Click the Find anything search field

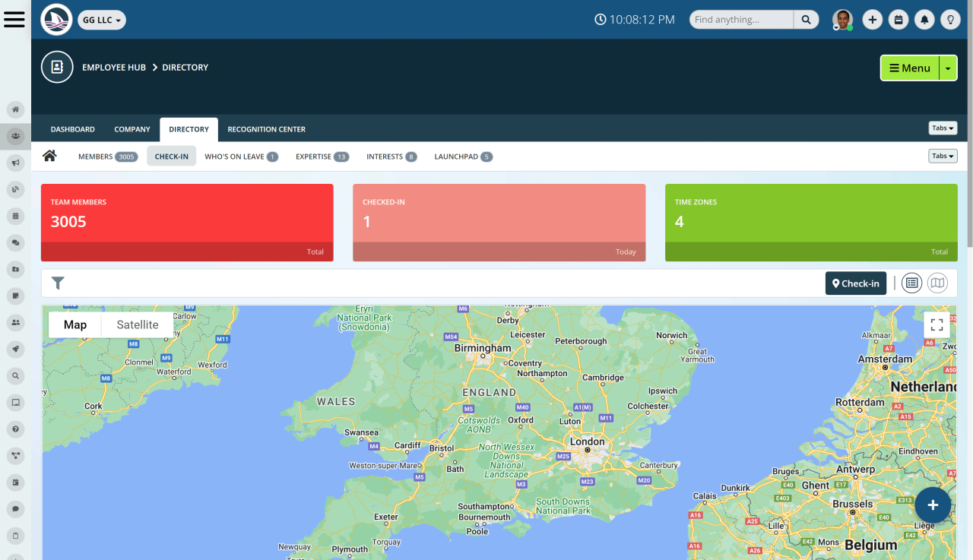tap(741, 19)
